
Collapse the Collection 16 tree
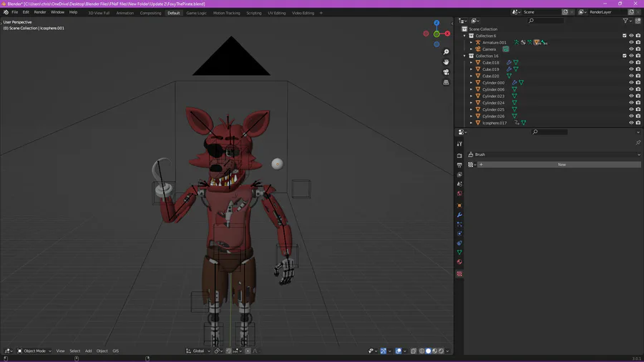click(x=464, y=56)
